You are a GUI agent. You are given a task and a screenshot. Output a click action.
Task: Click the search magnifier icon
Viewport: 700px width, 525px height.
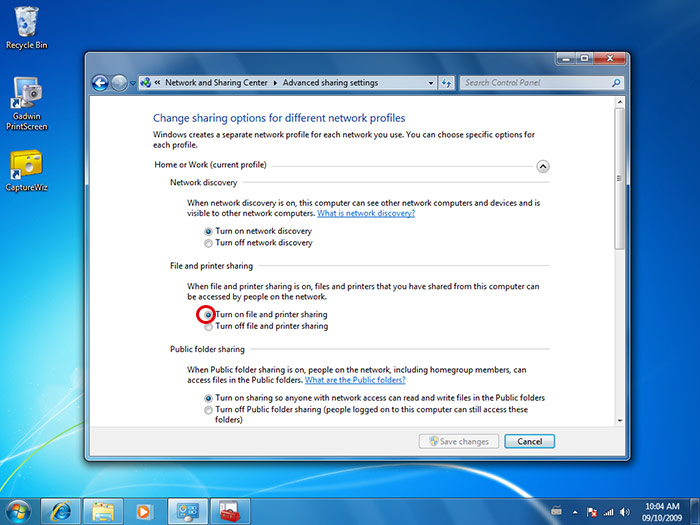pyautogui.click(x=616, y=83)
